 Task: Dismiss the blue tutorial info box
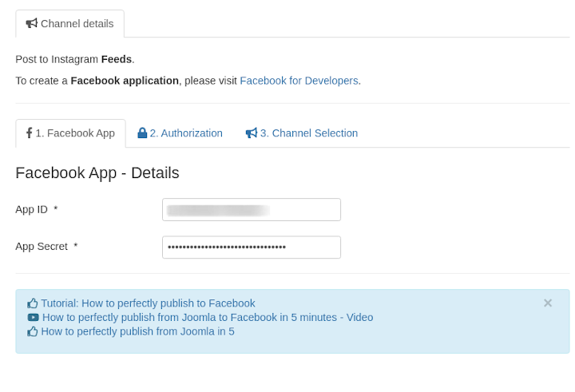(548, 303)
